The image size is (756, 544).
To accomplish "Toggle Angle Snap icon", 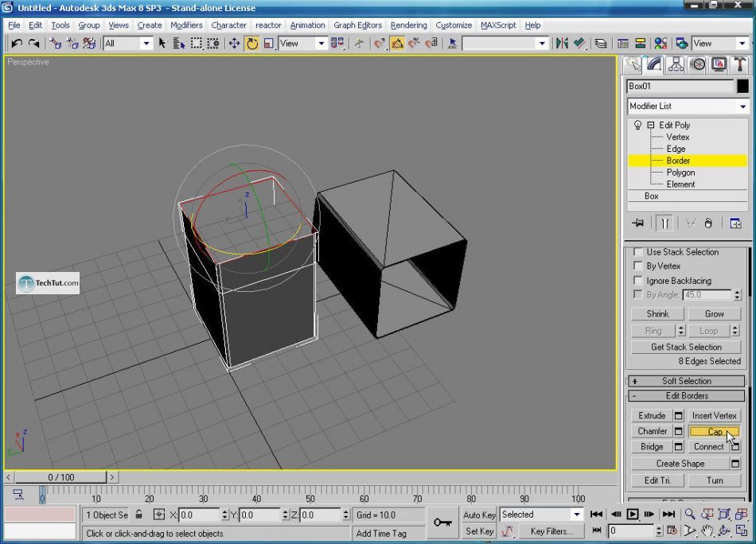I will 397,44.
